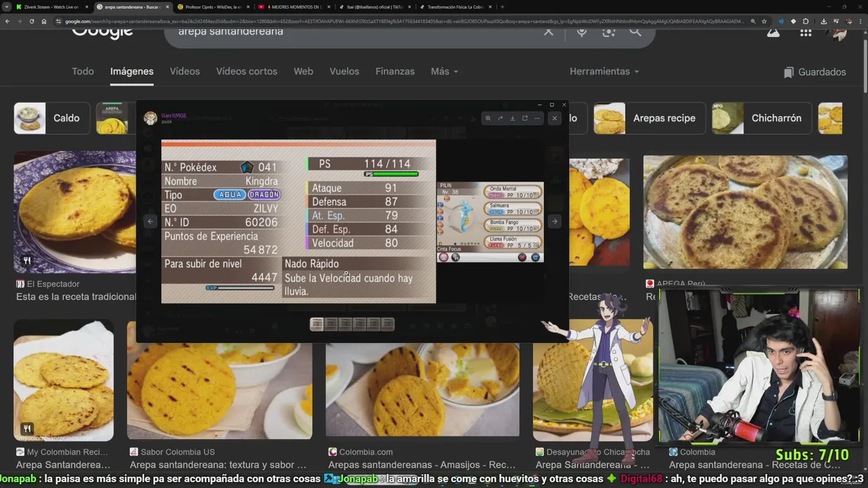This screenshot has height=488, width=868.
Task: Click GarritMGE's avatar in the viewer
Action: tap(151, 118)
